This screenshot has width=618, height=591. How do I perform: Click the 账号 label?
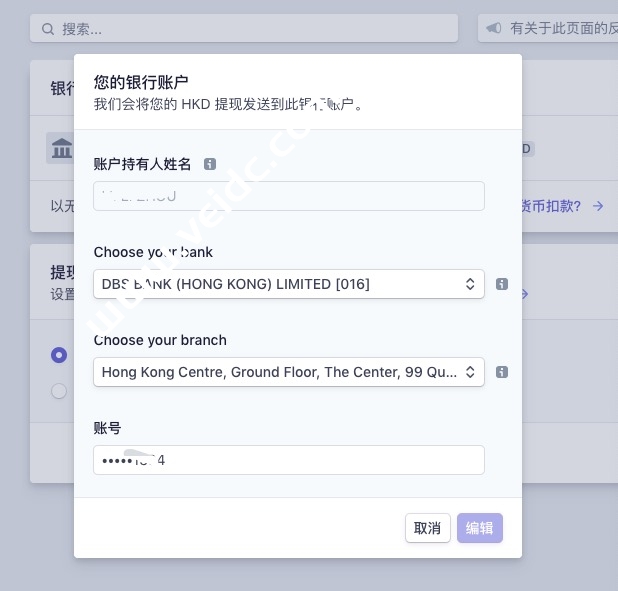pos(107,428)
